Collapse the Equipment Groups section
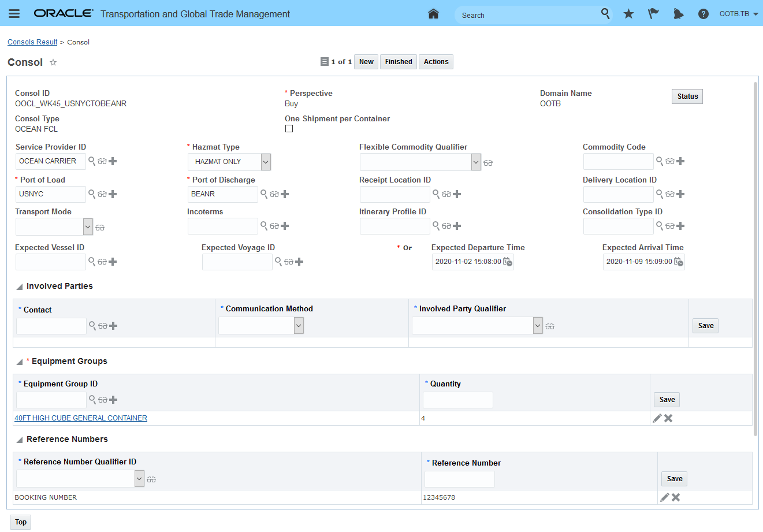Screen dimensions: 763x532 click(20, 362)
